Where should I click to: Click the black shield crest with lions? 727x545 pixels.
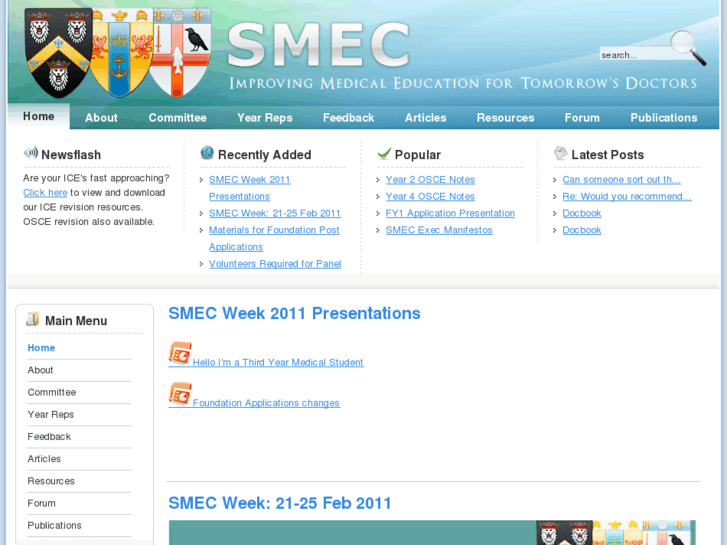pos(58,53)
